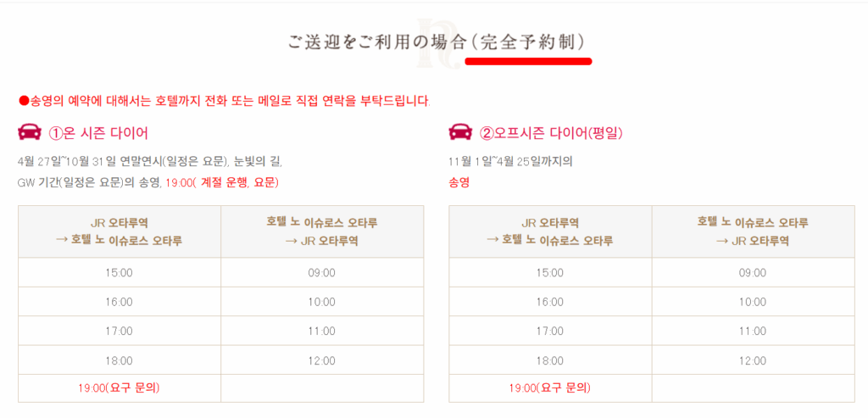Click off-season table header JR 오타루역 → 호텔
Screen dimensions: 868x418
point(550,231)
